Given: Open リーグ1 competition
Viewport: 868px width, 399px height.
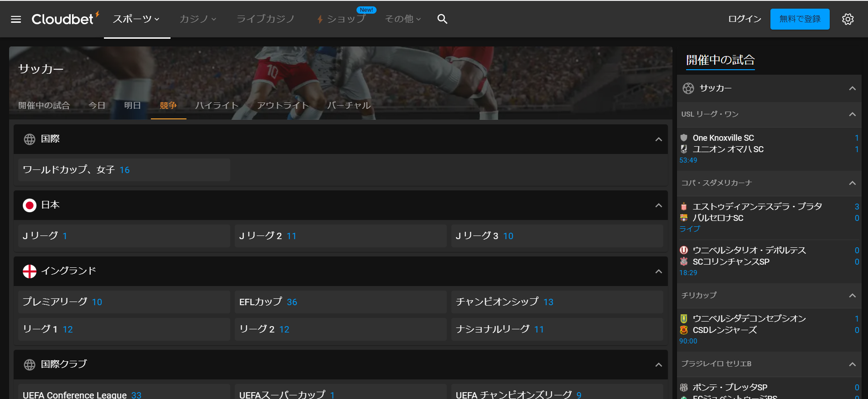Looking at the screenshot, I should (124, 329).
